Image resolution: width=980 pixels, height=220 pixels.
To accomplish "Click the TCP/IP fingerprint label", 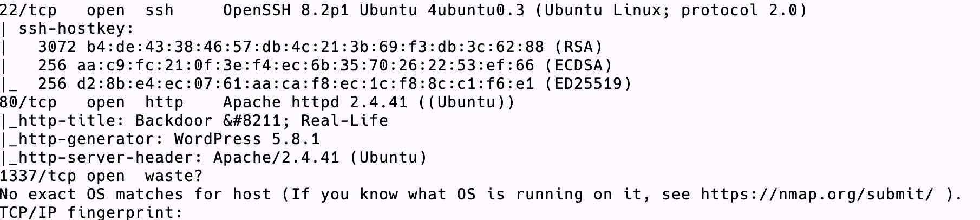I will click(x=92, y=212).
